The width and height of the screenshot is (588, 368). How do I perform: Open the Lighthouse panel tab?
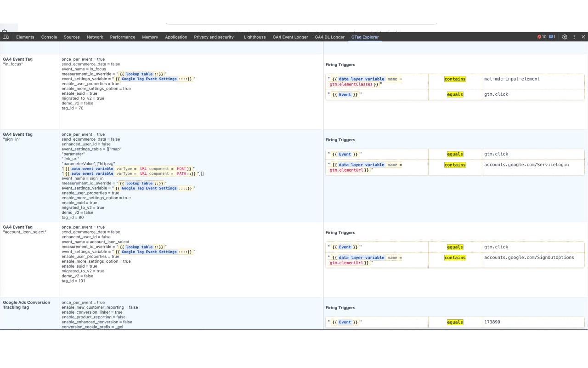point(254,37)
